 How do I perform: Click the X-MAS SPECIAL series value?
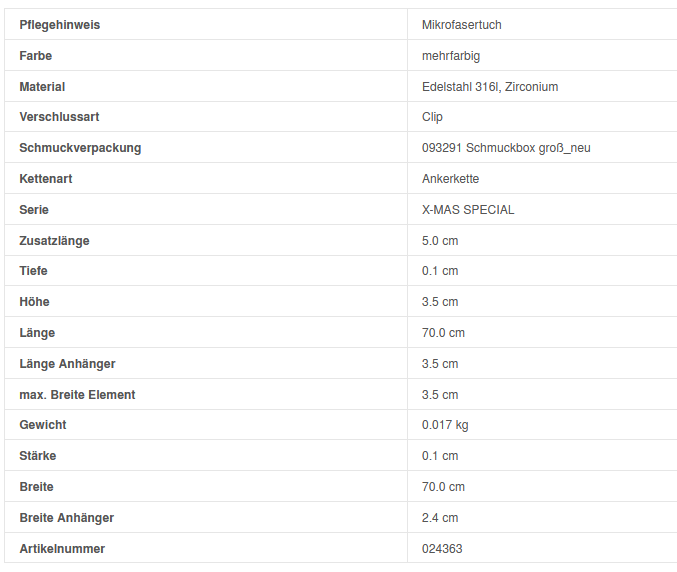point(468,210)
